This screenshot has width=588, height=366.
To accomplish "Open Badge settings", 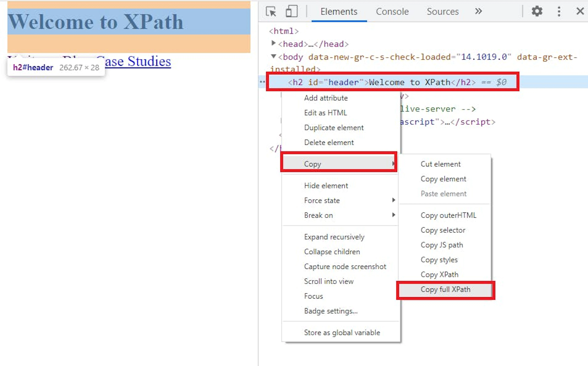I will click(331, 311).
